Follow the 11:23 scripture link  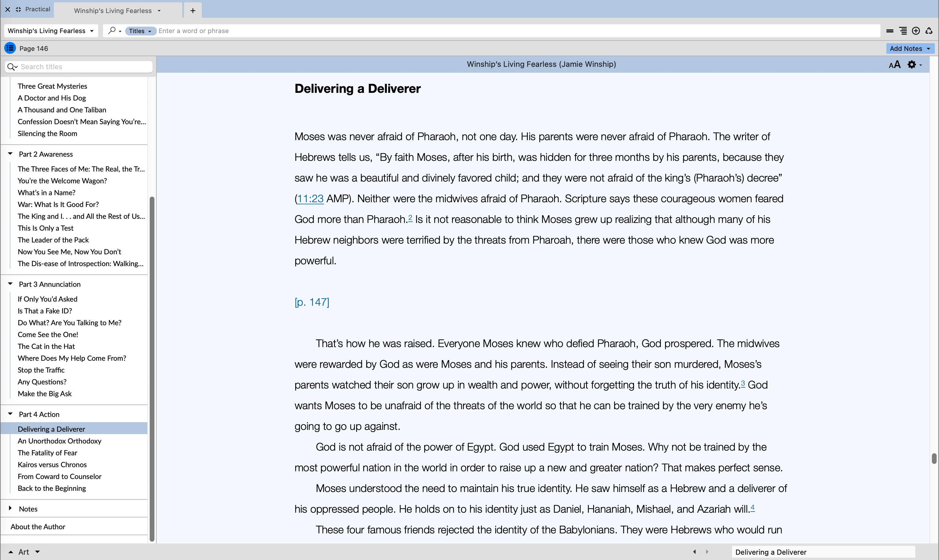point(310,198)
